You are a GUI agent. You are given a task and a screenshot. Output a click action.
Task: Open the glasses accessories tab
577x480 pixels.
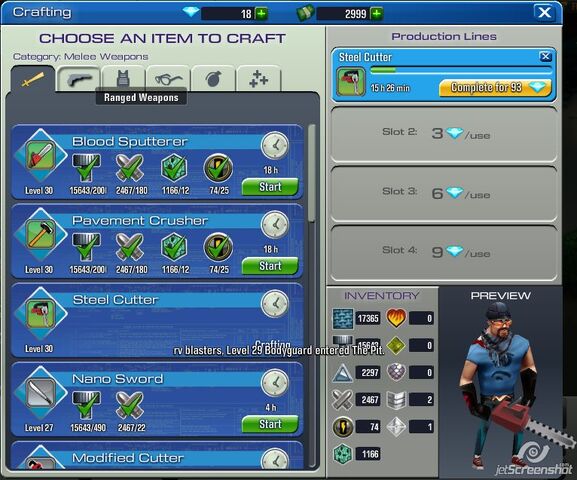pyautogui.click(x=168, y=78)
